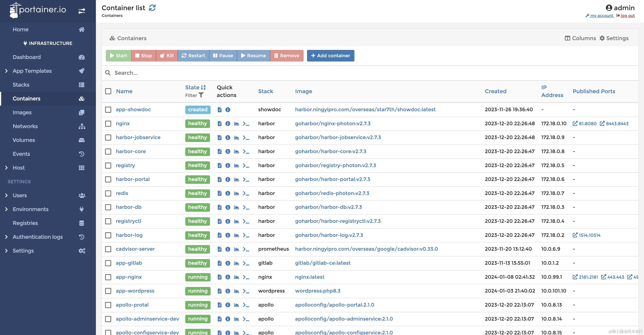Open console icon for apollo-protal

tap(246, 305)
